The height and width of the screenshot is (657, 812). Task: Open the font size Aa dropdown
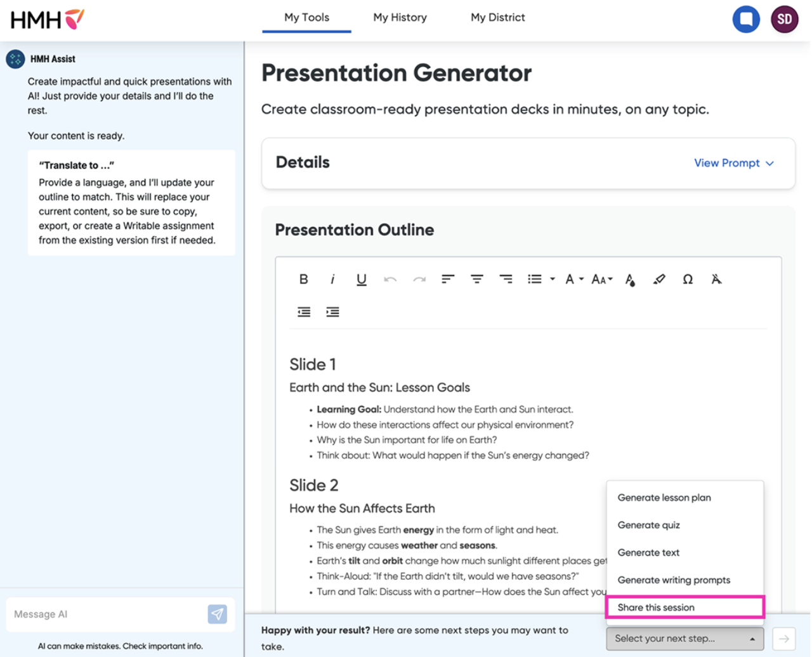tap(601, 280)
